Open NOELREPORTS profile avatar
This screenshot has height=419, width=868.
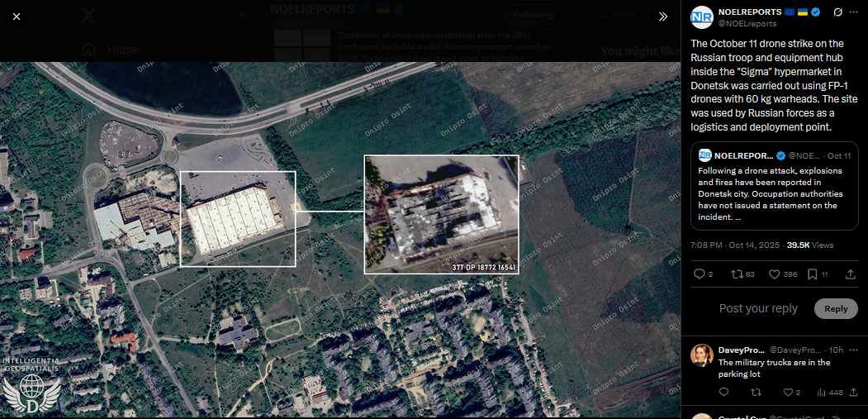(x=701, y=17)
